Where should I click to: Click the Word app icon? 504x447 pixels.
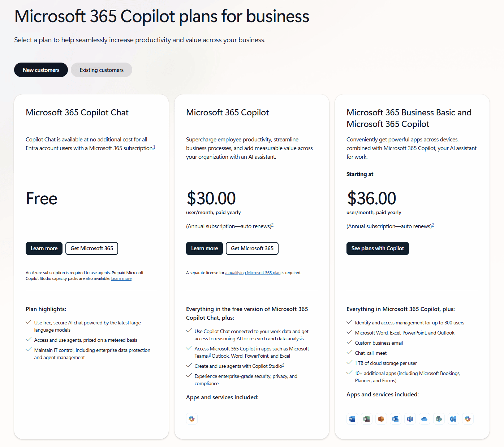pyautogui.click(x=352, y=419)
